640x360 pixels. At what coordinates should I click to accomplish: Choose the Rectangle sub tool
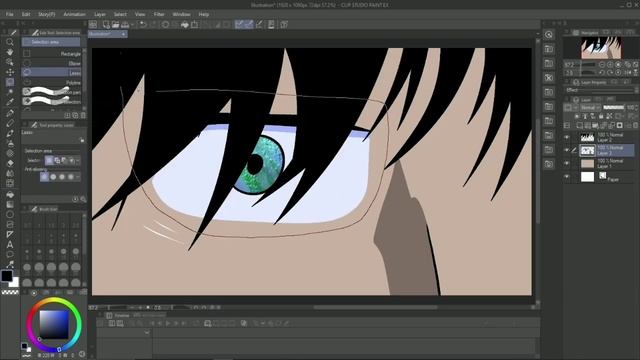pos(51,53)
